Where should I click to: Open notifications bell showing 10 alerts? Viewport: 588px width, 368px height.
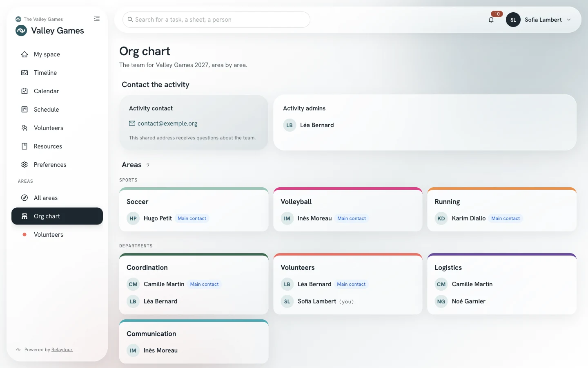point(491,20)
